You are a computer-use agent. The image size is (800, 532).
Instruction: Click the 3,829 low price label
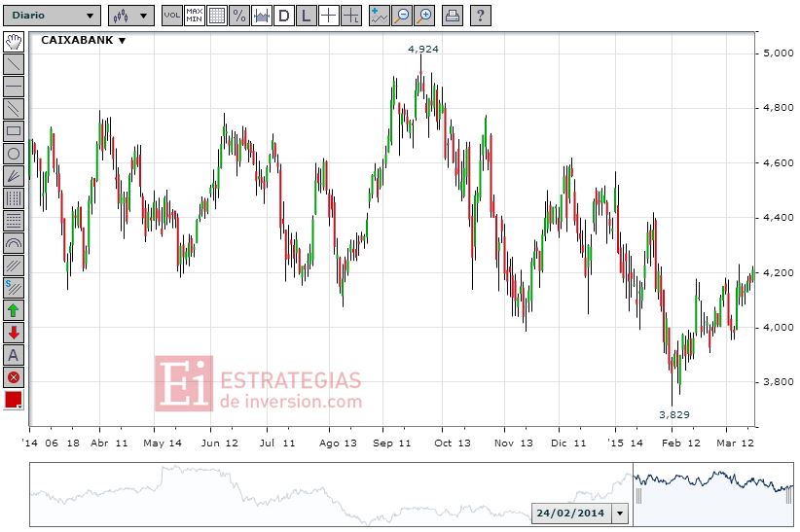(x=674, y=414)
